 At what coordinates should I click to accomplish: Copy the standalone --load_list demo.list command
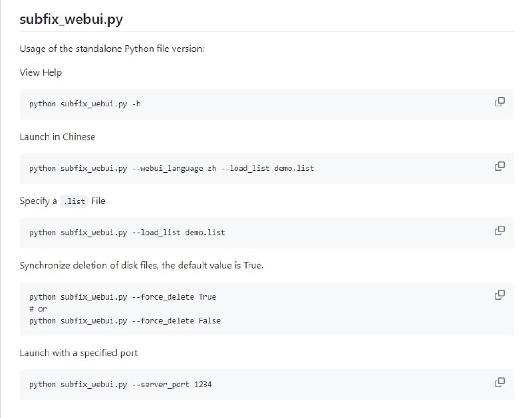pos(499,231)
